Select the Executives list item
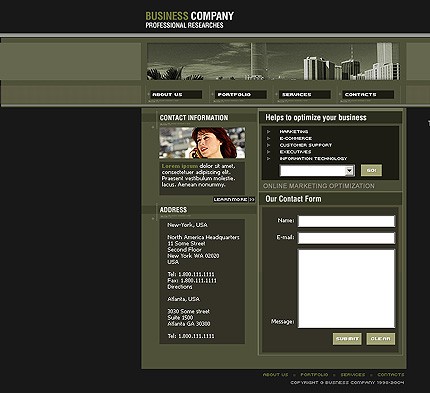Screen dimensions: 430x393 tap(295, 152)
